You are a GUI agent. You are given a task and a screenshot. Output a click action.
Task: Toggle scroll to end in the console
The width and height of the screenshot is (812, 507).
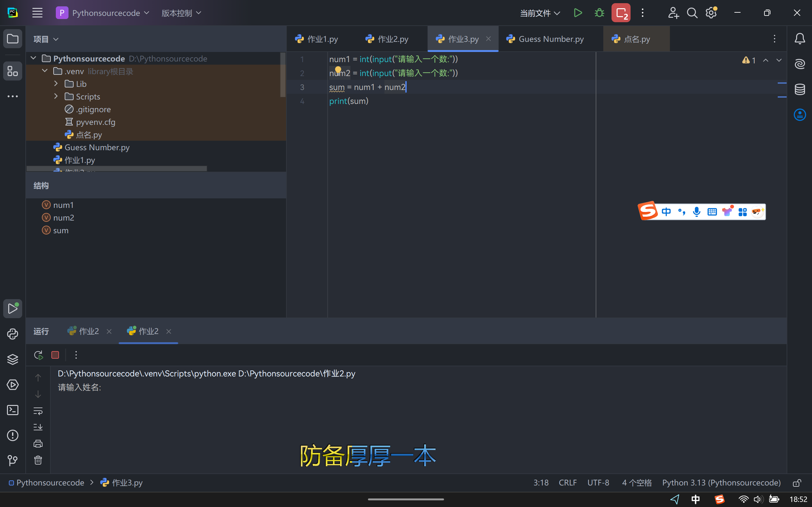(38, 427)
